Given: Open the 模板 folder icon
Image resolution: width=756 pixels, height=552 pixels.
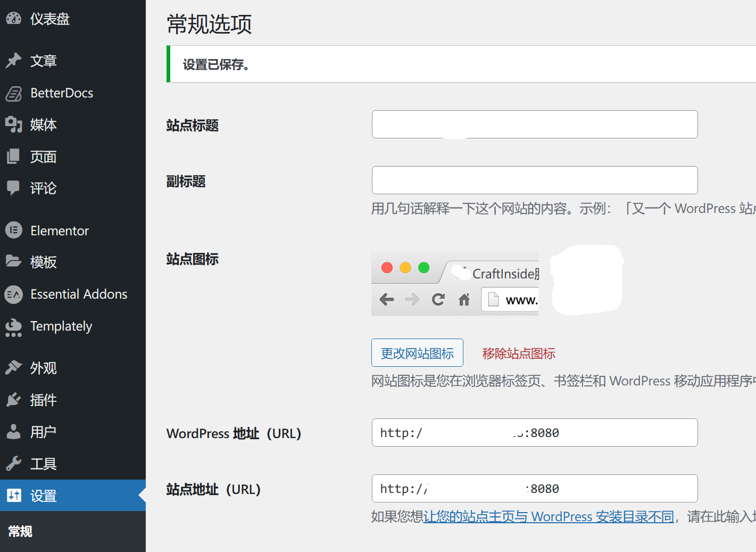Looking at the screenshot, I should point(14,261).
